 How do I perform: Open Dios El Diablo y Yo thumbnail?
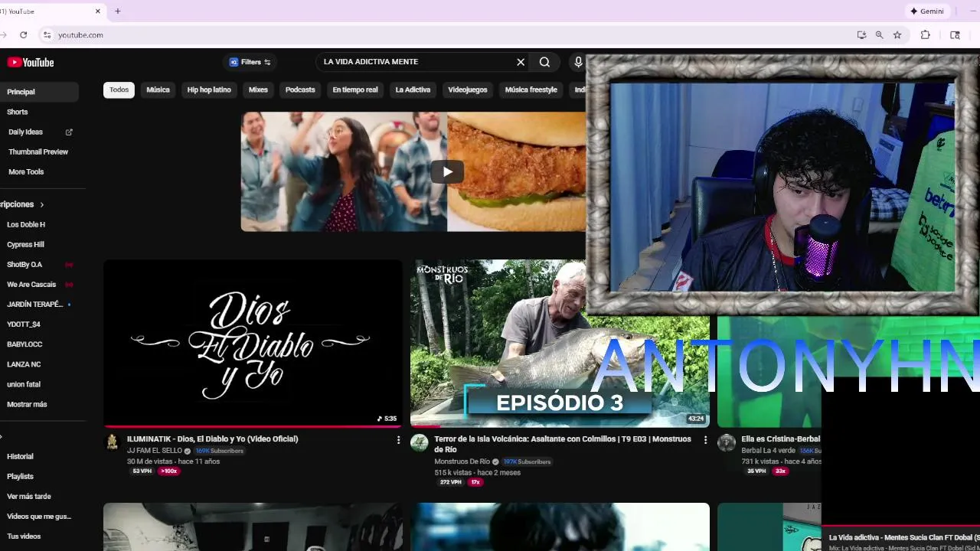coord(253,343)
